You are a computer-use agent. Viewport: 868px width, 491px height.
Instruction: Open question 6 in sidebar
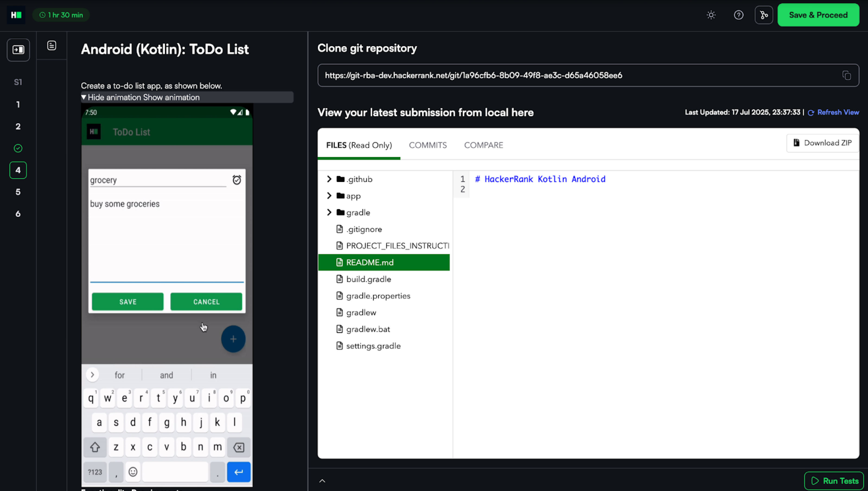(x=18, y=214)
